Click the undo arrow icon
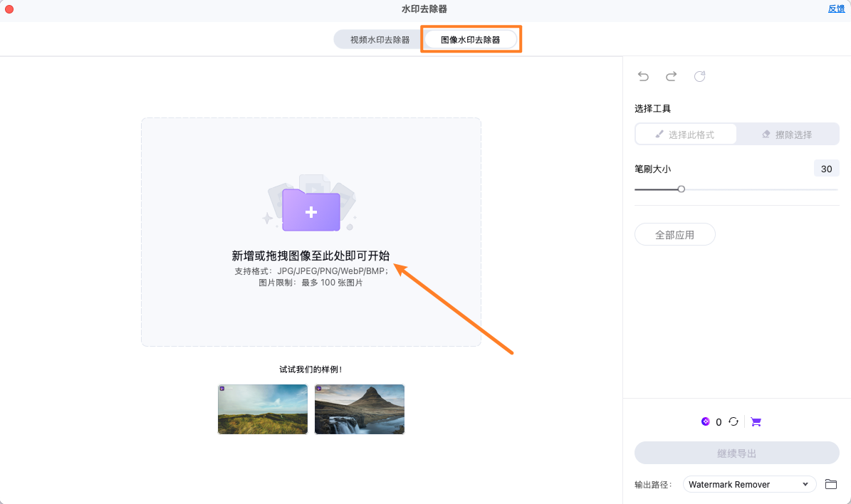Image resolution: width=851 pixels, height=504 pixels. point(643,76)
